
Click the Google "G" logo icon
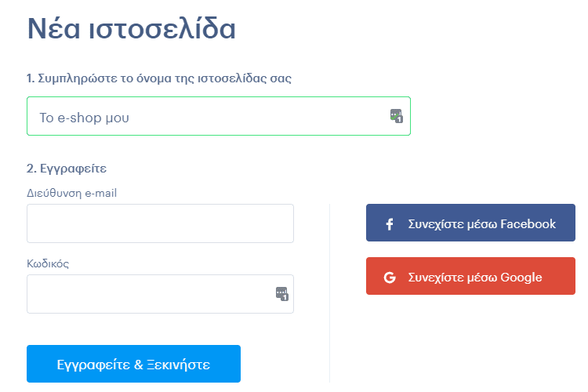pos(390,278)
